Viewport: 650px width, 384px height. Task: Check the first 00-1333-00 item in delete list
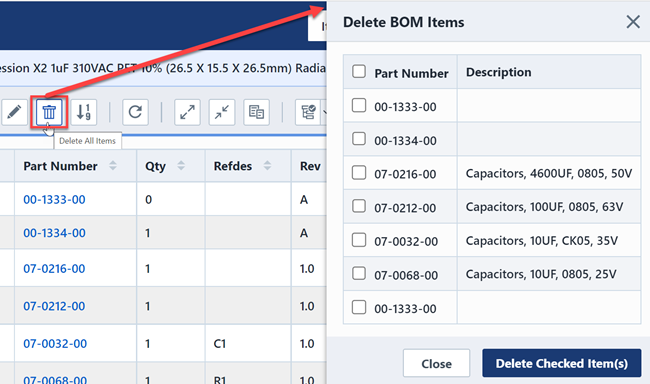click(359, 105)
